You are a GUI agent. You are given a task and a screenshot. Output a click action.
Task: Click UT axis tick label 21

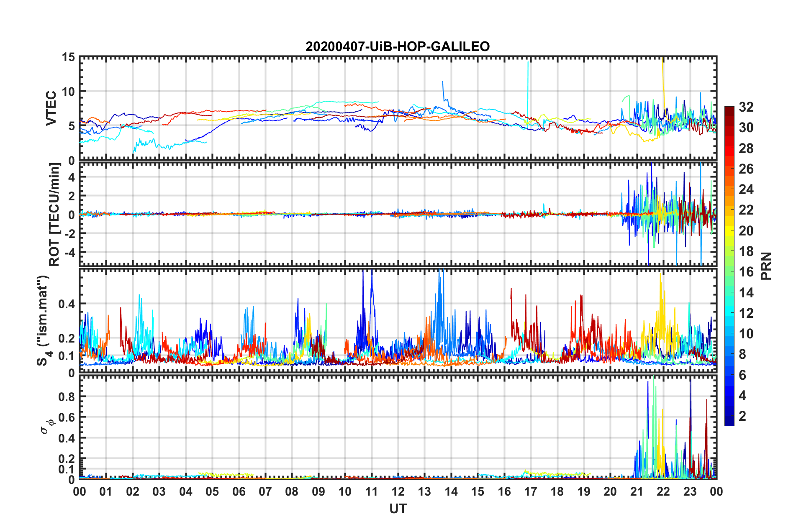pyautogui.click(x=637, y=491)
